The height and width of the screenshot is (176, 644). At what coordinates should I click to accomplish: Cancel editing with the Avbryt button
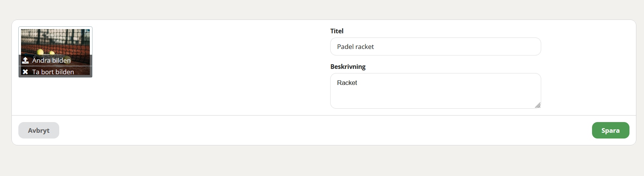pyautogui.click(x=39, y=130)
